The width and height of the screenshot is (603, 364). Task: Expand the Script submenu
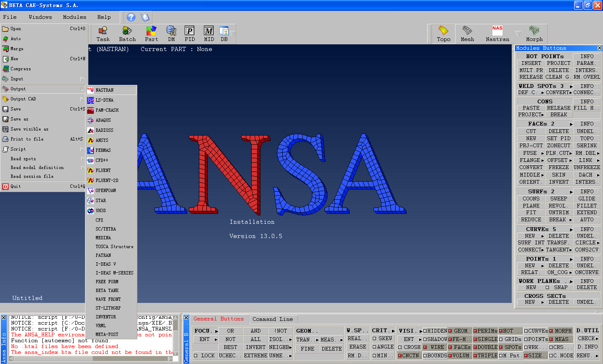click(82, 149)
